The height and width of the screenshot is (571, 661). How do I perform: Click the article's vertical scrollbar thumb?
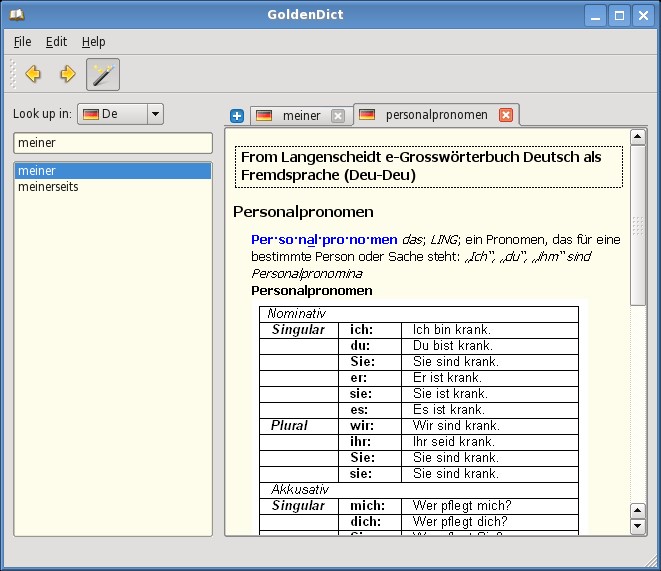(x=638, y=225)
